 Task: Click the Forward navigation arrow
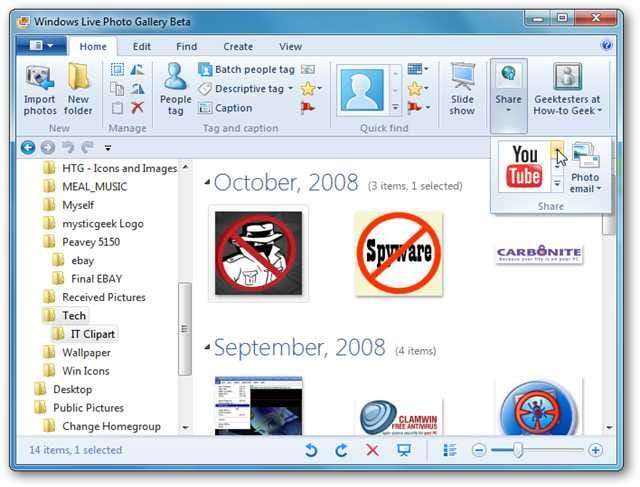click(48, 147)
